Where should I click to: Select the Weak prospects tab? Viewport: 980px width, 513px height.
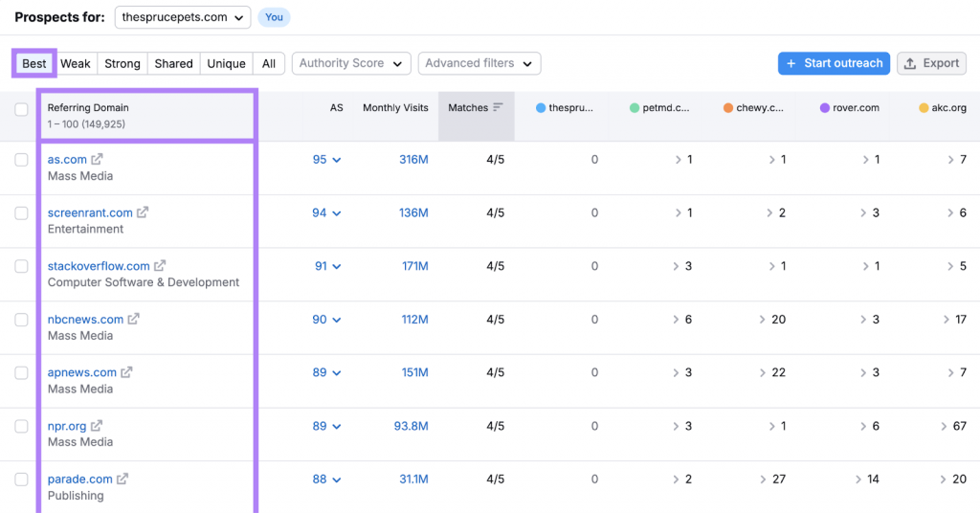coord(76,63)
